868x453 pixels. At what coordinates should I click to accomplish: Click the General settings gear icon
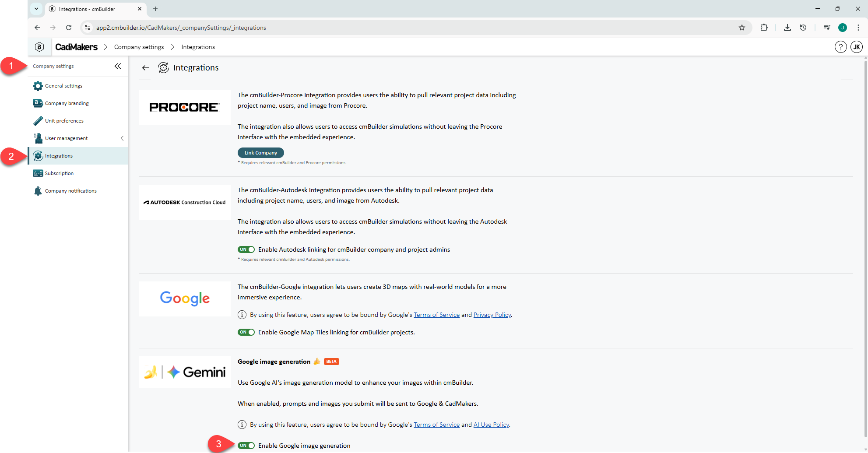coord(38,86)
